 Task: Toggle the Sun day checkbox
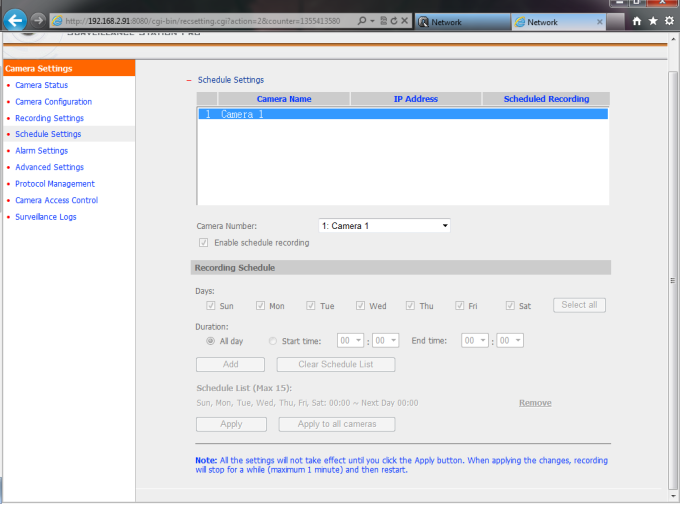(211, 306)
